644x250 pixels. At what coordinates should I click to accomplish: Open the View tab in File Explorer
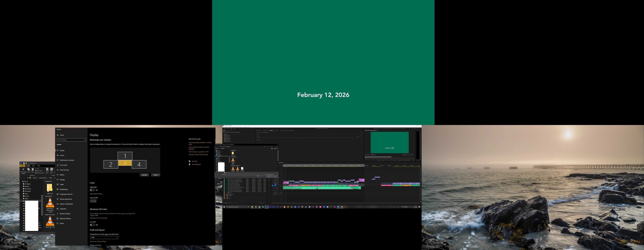point(39,166)
